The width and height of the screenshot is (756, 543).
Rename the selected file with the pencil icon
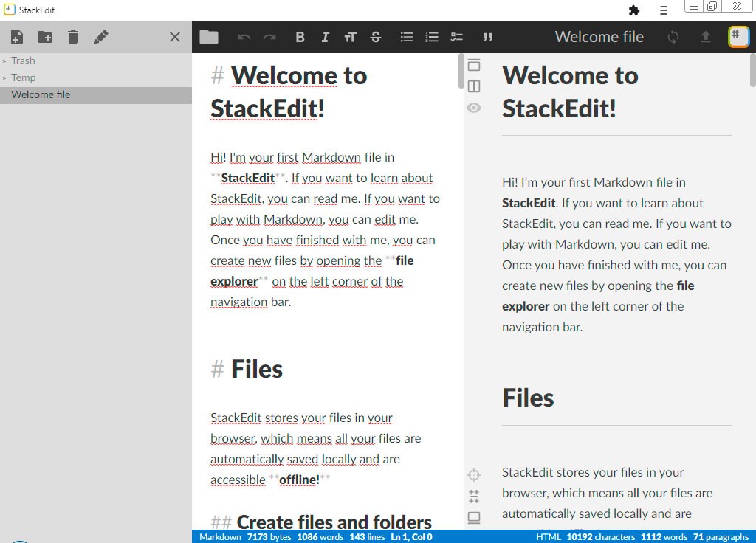[100, 37]
